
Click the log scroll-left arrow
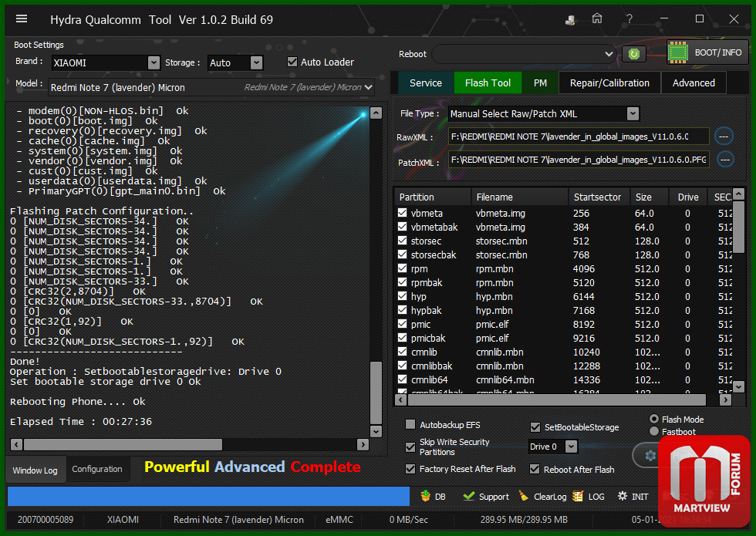pos(16,444)
